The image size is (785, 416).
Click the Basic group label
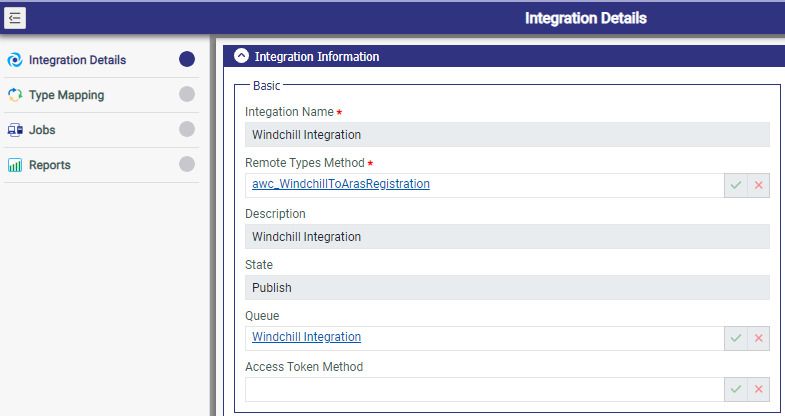click(266, 86)
